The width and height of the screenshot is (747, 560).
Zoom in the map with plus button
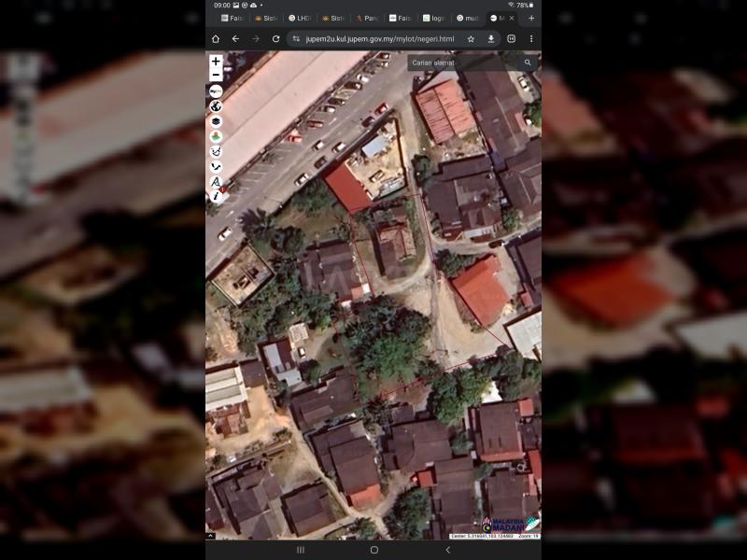click(216, 62)
